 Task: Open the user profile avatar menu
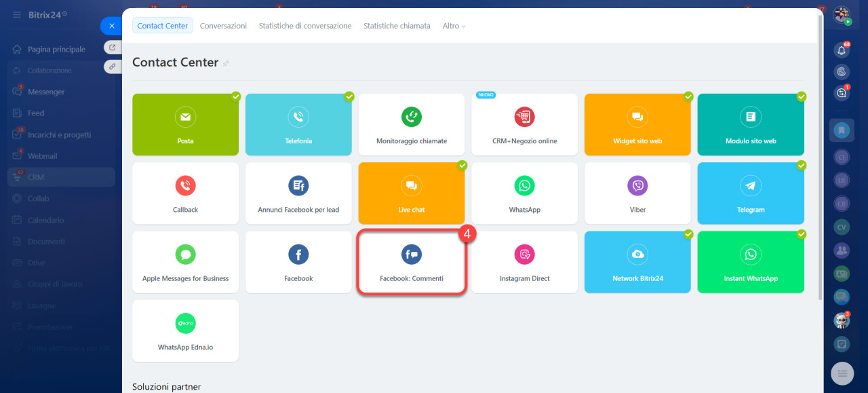coord(842,15)
